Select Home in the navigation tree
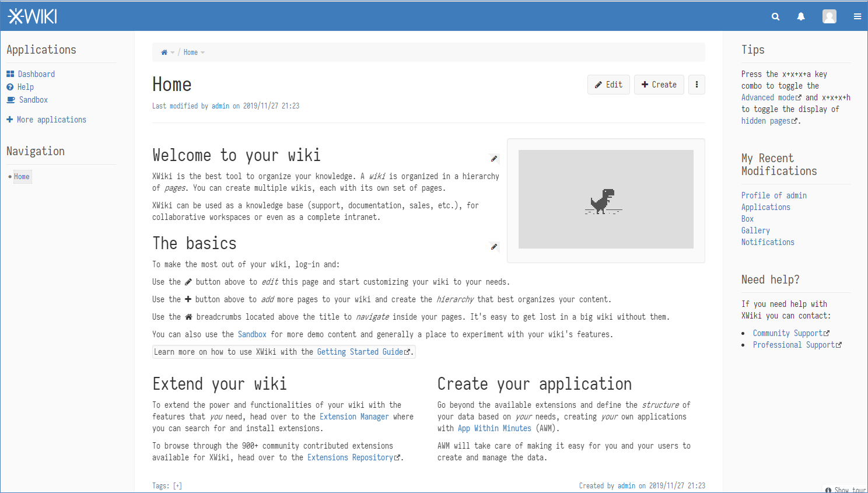The height and width of the screenshot is (493, 868). 22,177
